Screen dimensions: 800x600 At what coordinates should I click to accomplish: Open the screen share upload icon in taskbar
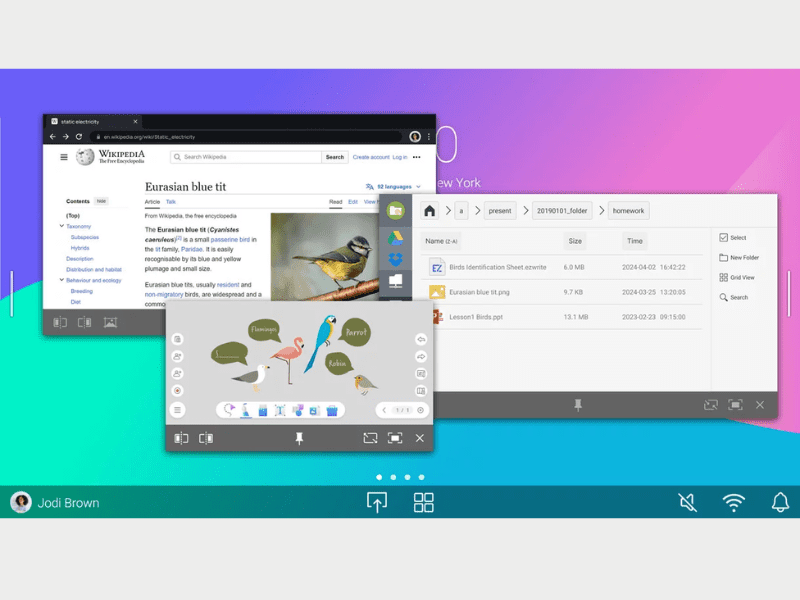[x=377, y=503]
